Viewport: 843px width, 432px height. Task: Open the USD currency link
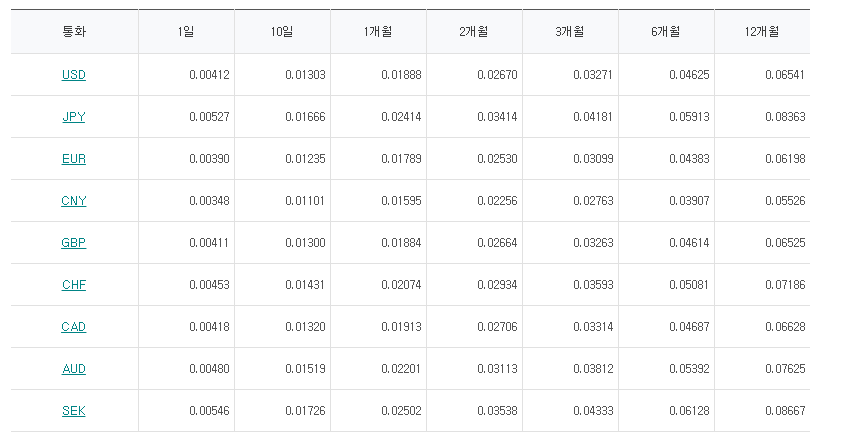pyautogui.click(x=74, y=75)
